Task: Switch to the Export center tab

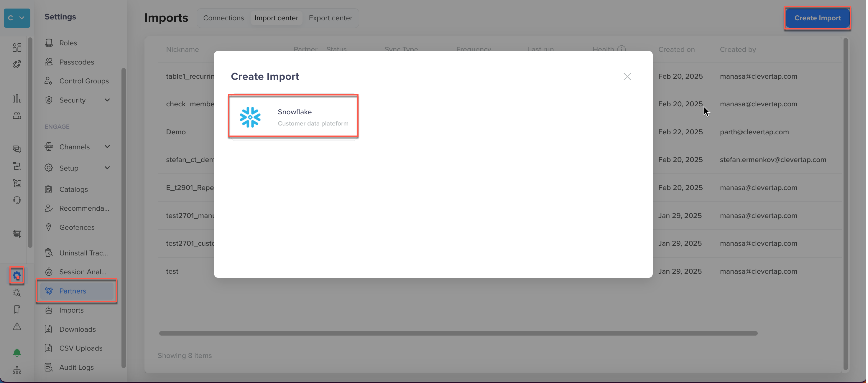Action: click(x=331, y=18)
